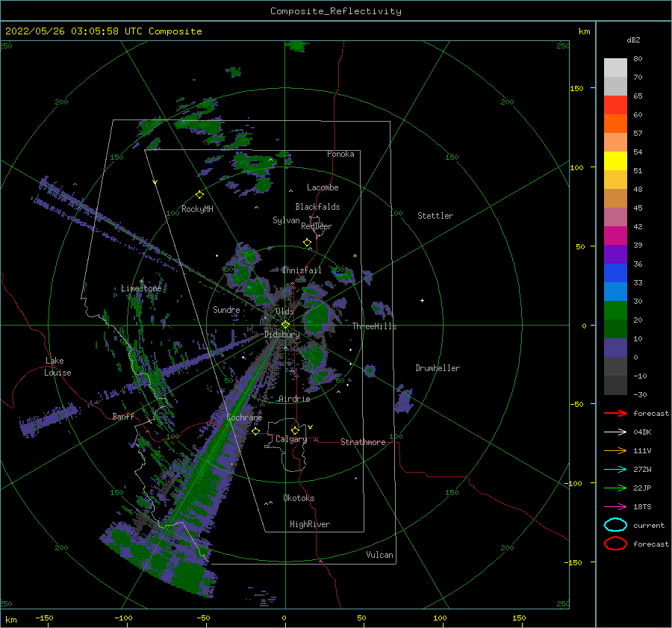Click the magenta 39-42 dBZ color swatch
Viewport: 672px width, 628px height.
click(615, 236)
